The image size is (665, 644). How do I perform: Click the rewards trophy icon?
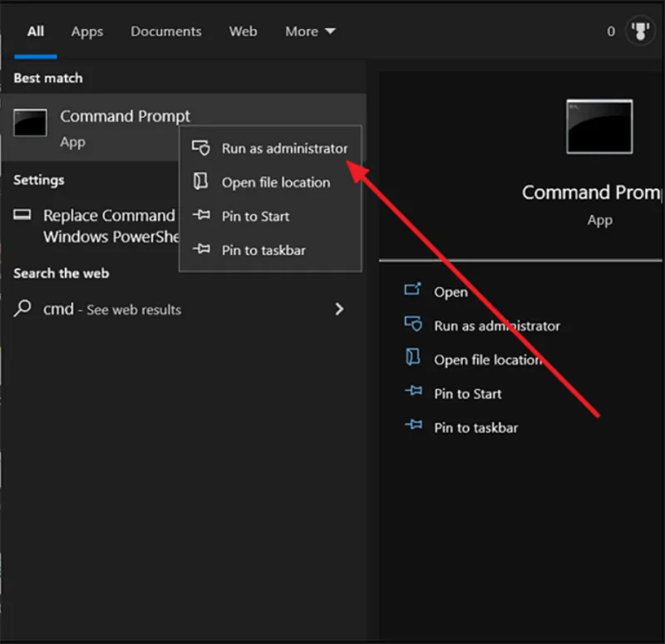point(640,31)
